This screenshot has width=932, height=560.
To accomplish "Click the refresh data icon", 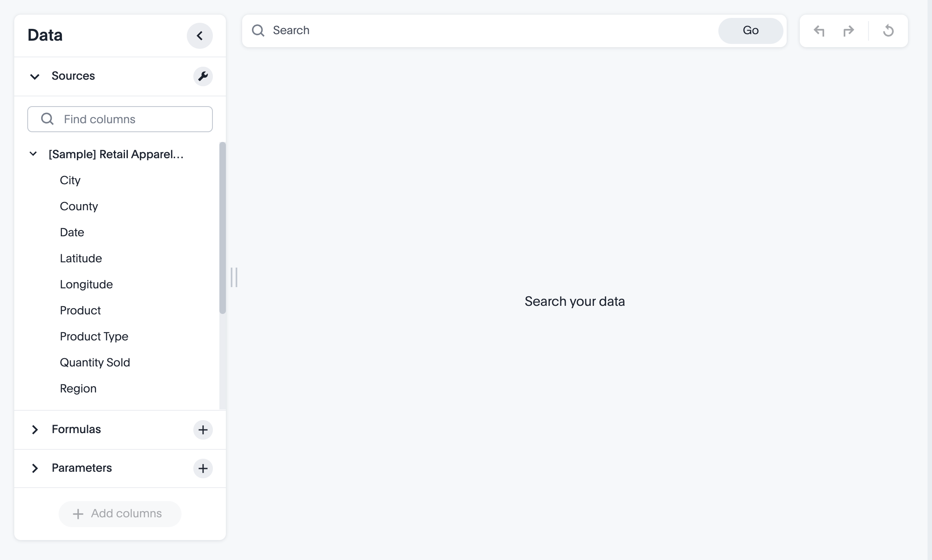I will tap(888, 31).
